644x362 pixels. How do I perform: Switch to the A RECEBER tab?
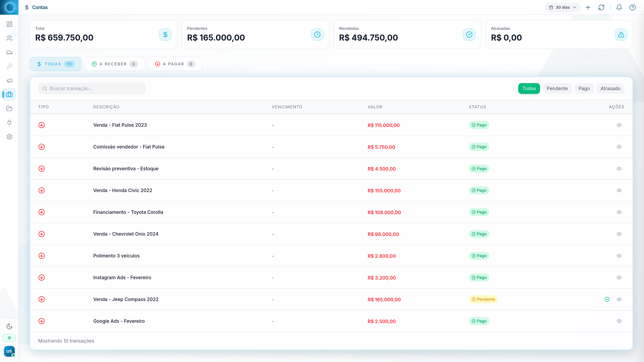coord(115,64)
